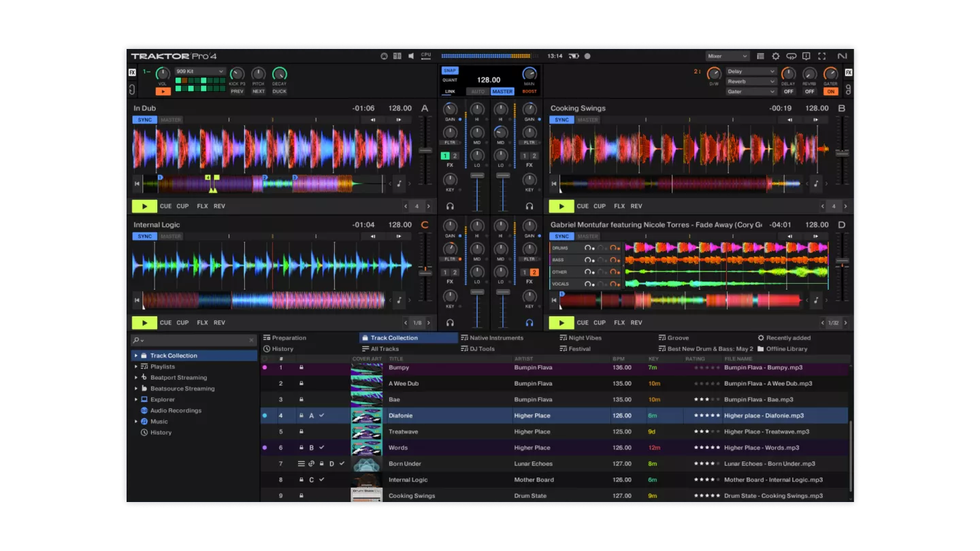Image resolution: width=980 pixels, height=551 pixels.
Task: Turn off the GATER effect button
Action: pyautogui.click(x=830, y=91)
